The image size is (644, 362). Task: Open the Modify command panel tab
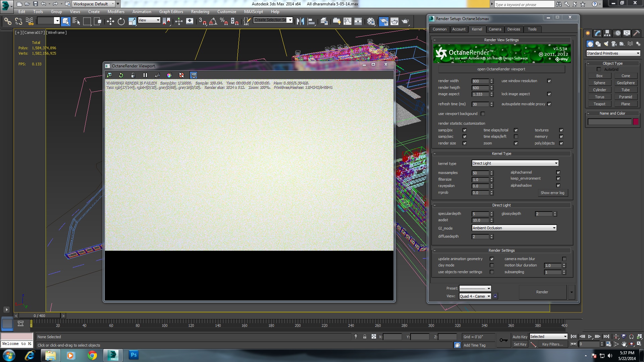[x=597, y=33]
